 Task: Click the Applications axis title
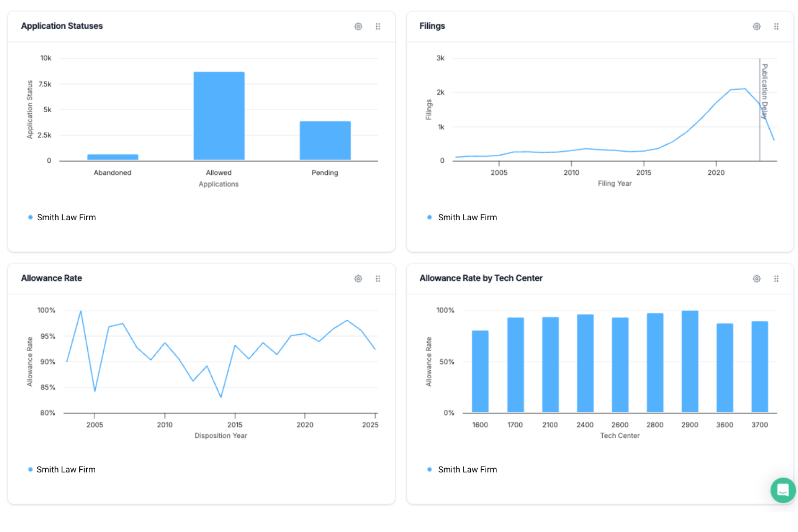tap(219, 184)
